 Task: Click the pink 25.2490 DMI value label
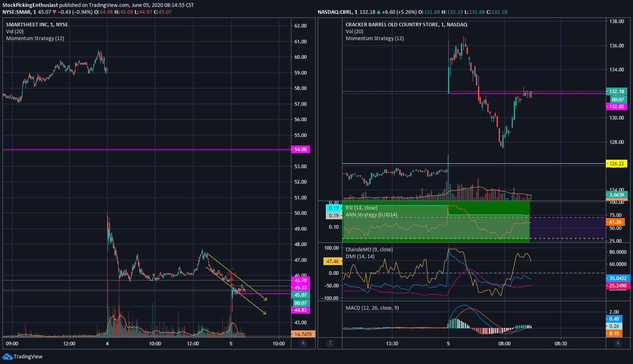tap(618, 286)
